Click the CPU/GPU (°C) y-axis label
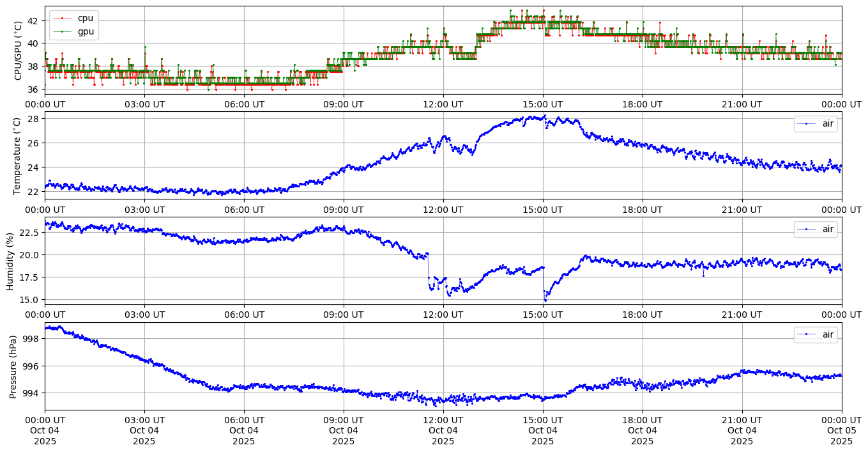Image resolution: width=868 pixels, height=452 pixels. pos(18,51)
